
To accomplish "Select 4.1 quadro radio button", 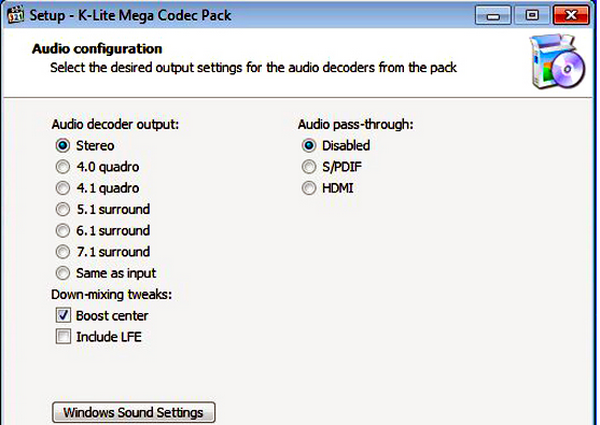I will (x=63, y=188).
